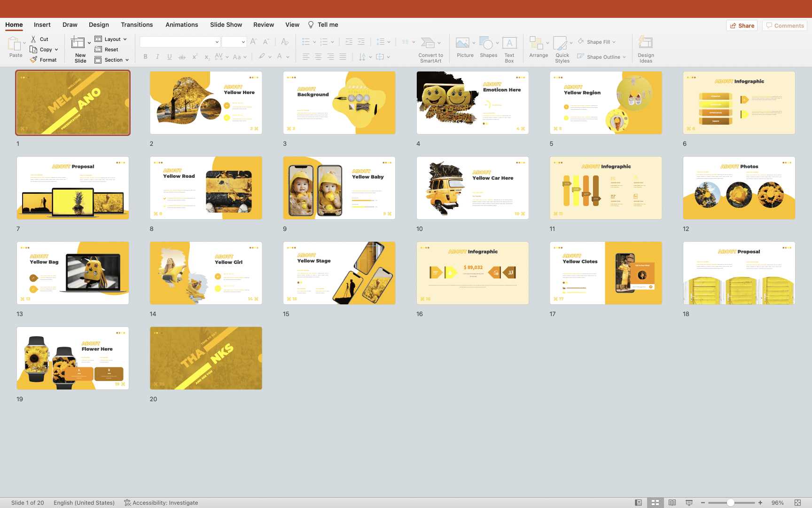The image size is (812, 508).
Task: Start Slide Show from status bar icon
Action: click(x=689, y=503)
